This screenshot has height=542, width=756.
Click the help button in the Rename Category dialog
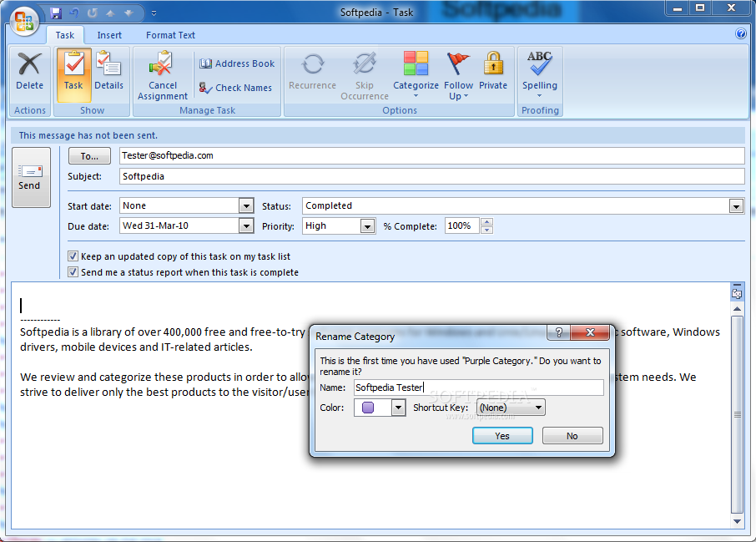[x=558, y=332]
